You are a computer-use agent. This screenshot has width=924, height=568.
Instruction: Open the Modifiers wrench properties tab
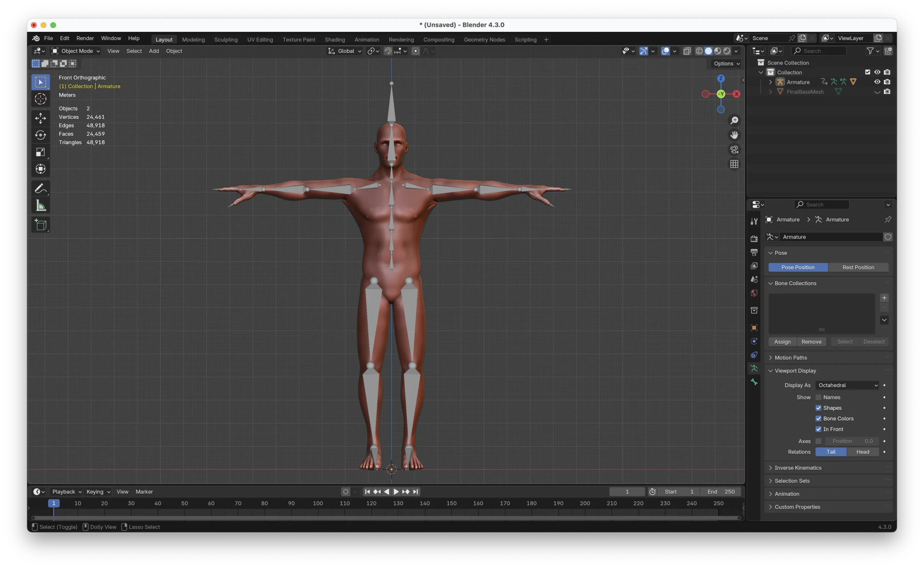pyautogui.click(x=754, y=222)
